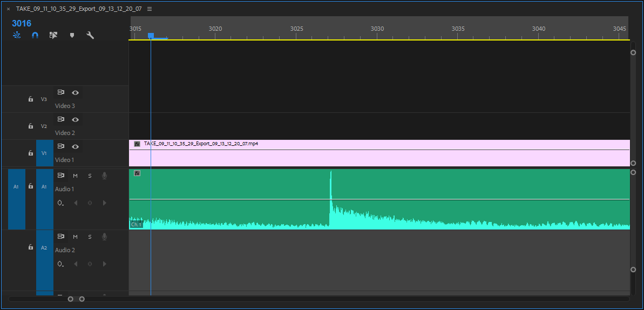This screenshot has width=644, height=310.
Task: Open Audio 1 show keyframes dropdown
Action: tap(60, 203)
